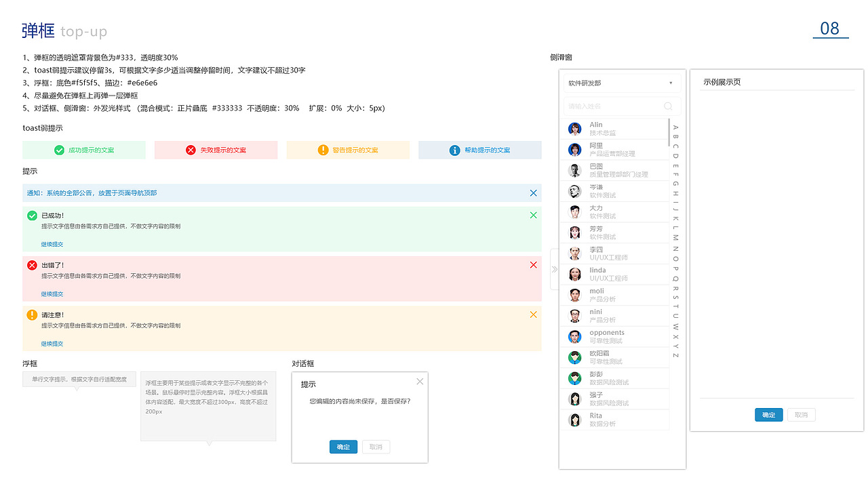Select contact opponents in the list

[614, 337]
